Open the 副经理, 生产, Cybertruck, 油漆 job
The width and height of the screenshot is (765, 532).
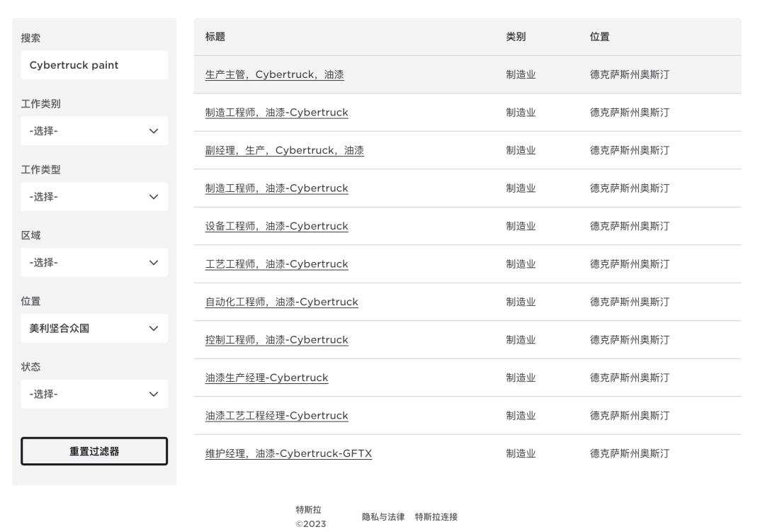[x=285, y=150]
